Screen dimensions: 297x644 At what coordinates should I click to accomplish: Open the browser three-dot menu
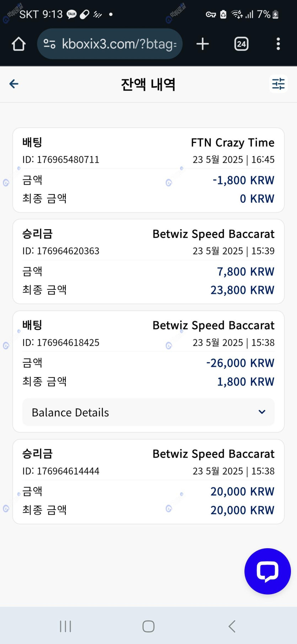(x=278, y=44)
